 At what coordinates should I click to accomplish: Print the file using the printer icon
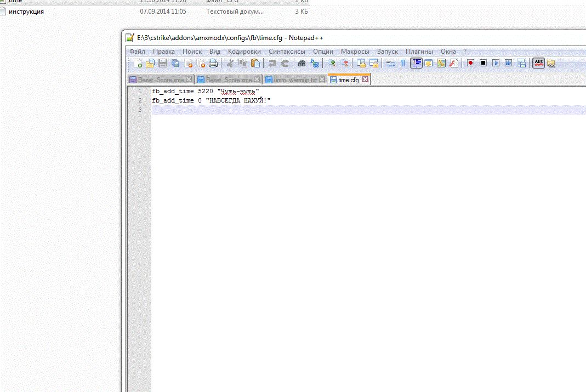coord(213,63)
